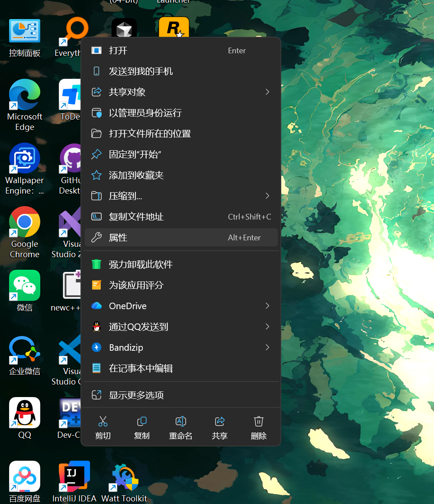Click the copy icon in the context menu
This screenshot has height=504, width=434.
(x=141, y=426)
